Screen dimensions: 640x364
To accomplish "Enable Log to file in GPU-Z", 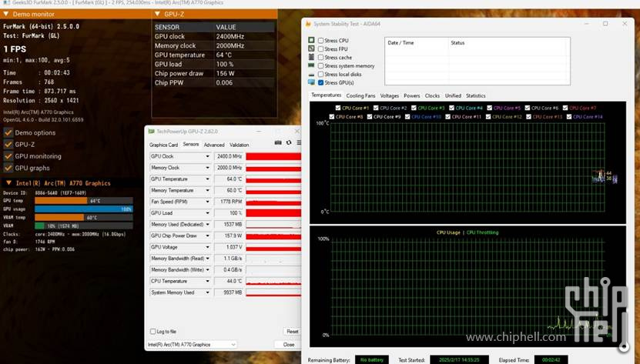I will [153, 332].
